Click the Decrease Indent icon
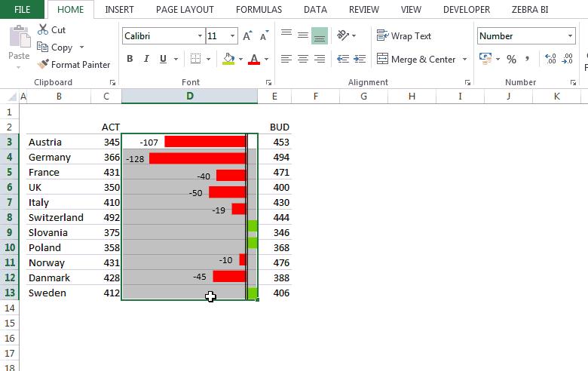This screenshot has height=371, width=588. [x=343, y=59]
